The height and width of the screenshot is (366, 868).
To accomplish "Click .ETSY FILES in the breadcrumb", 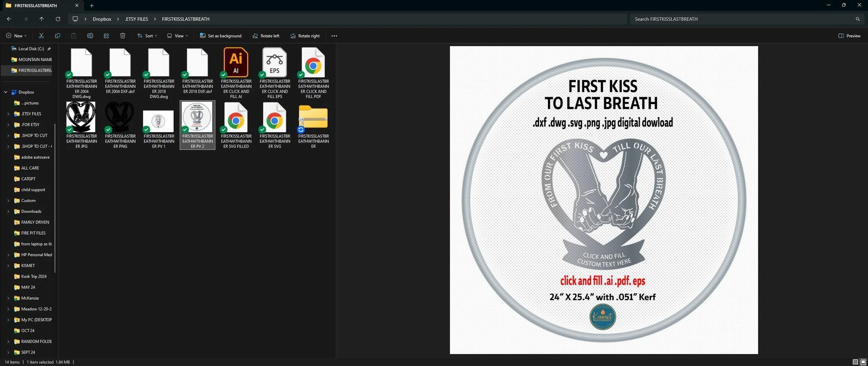I will pyautogui.click(x=136, y=19).
